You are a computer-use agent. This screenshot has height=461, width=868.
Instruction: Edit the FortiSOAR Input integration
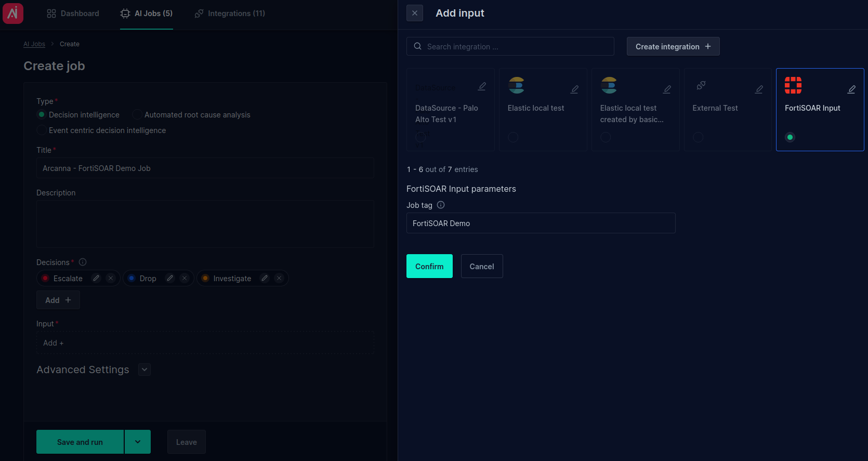pos(852,89)
